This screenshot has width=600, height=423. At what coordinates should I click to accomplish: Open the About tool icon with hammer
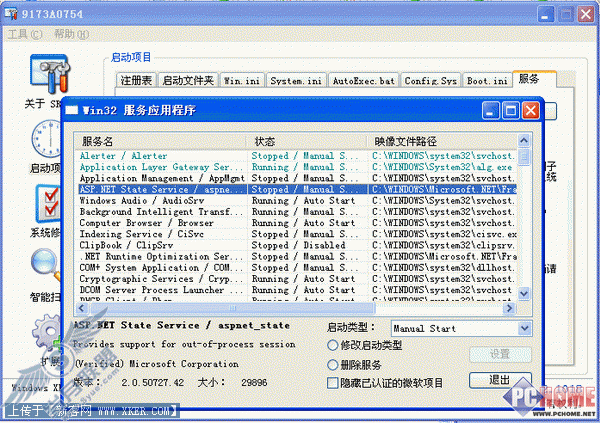tap(50, 74)
